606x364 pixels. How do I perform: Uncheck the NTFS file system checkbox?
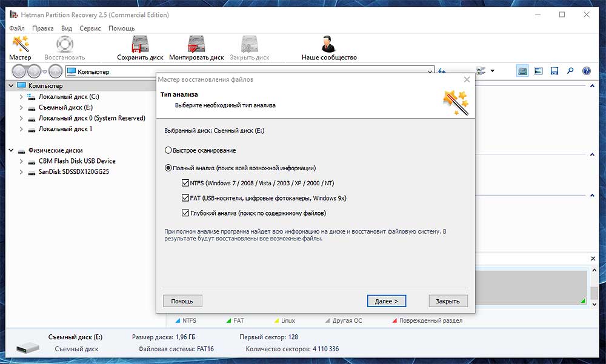tap(185, 183)
